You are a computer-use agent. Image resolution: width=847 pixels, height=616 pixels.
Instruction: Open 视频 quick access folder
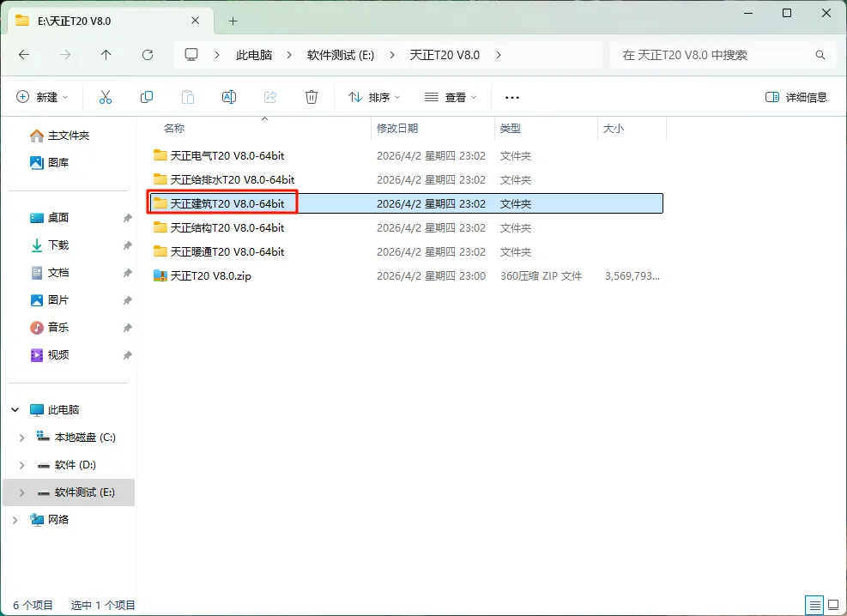49,354
